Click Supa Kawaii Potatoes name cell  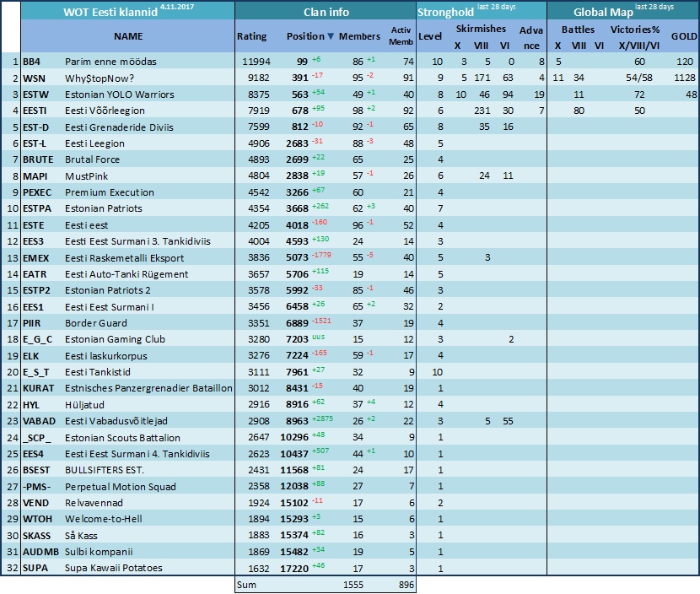tap(114, 568)
